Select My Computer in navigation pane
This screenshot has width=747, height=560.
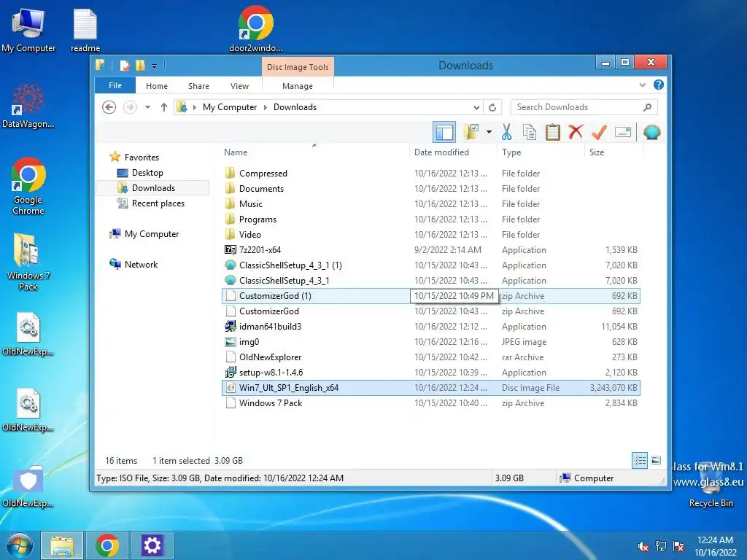pyautogui.click(x=152, y=234)
